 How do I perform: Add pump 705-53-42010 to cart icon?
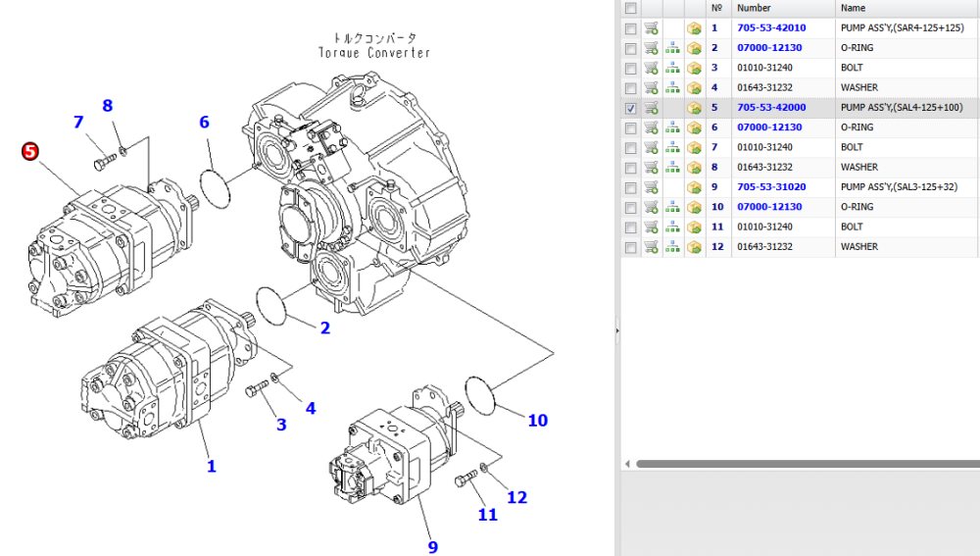pos(651,28)
